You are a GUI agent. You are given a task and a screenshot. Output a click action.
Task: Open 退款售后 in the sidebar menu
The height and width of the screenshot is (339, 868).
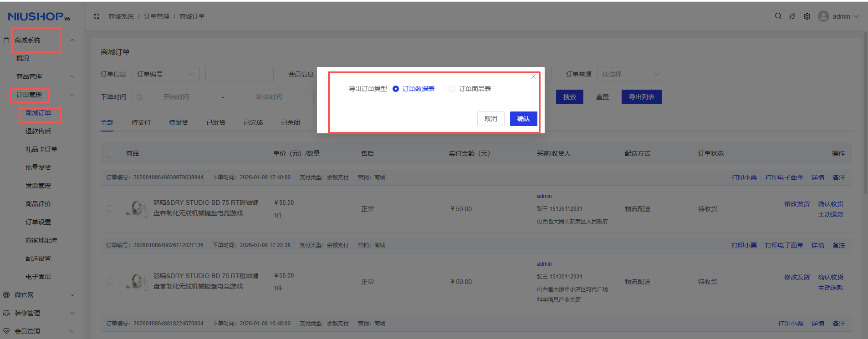click(38, 131)
